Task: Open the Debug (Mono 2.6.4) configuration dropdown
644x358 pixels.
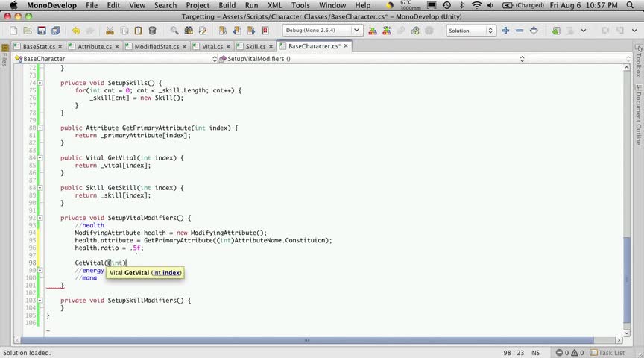Action: [x=323, y=31]
